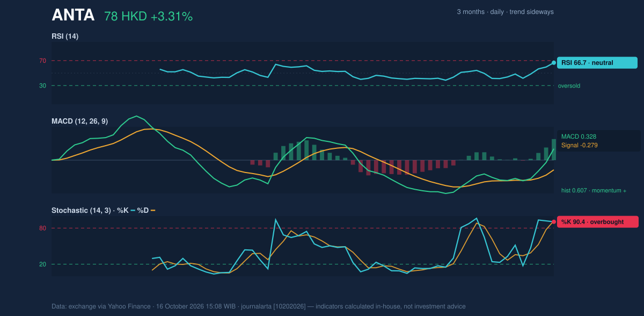Image resolution: width=644 pixels, height=316 pixels.
Task: Click the oversold label beside RSI chart
Action: pyautogui.click(x=569, y=85)
